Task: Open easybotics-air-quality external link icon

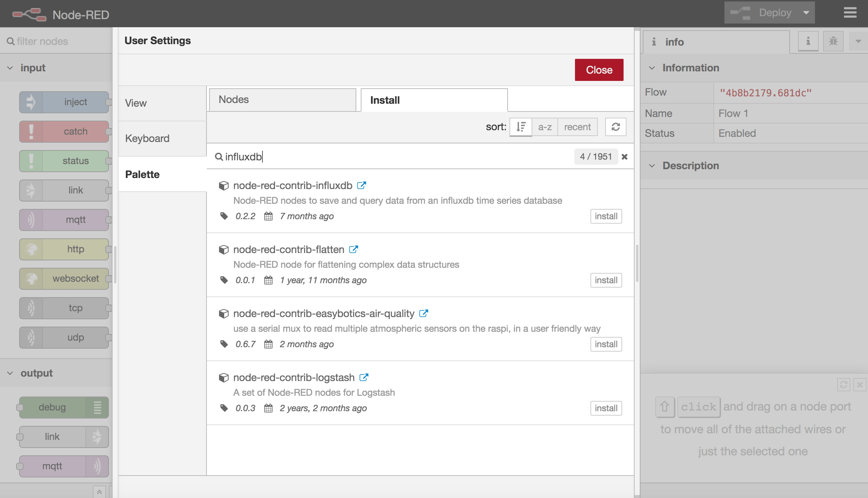Action: [424, 313]
